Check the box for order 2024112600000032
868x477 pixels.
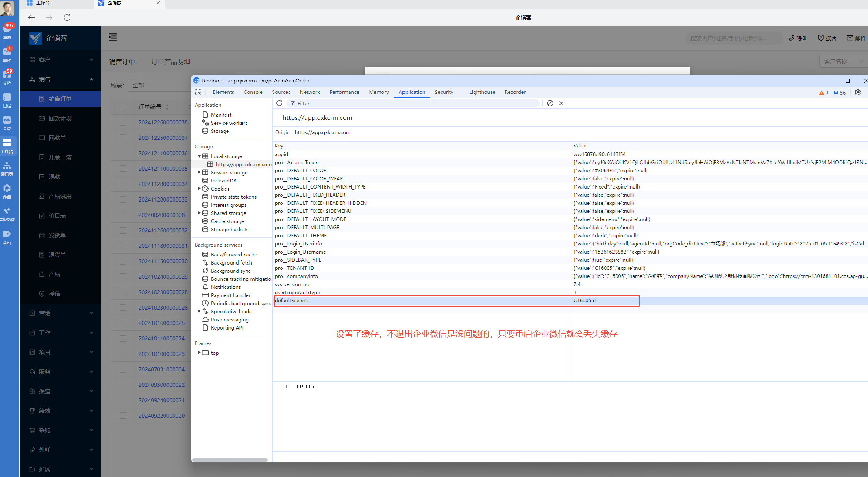coord(123,230)
